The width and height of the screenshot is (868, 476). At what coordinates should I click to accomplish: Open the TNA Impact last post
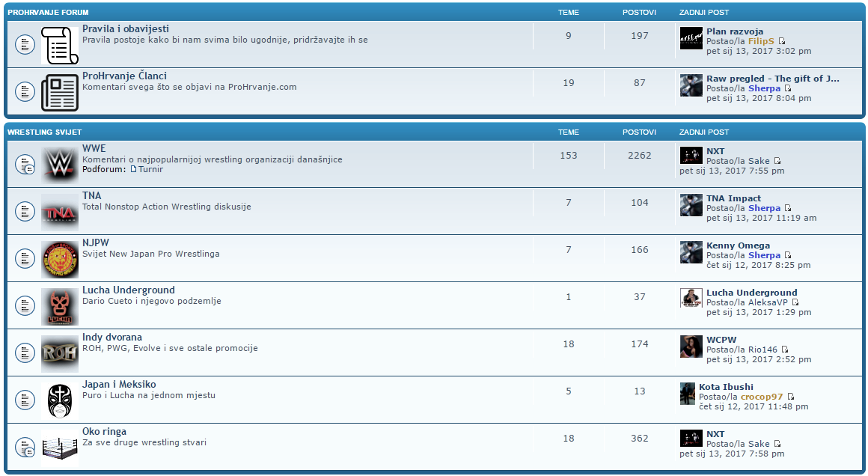click(733, 198)
